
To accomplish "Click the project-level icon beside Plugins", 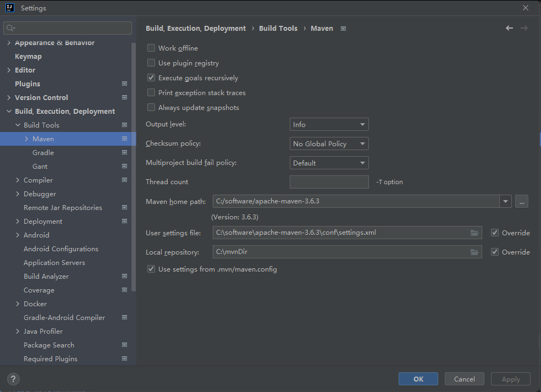I will pyautogui.click(x=125, y=84).
